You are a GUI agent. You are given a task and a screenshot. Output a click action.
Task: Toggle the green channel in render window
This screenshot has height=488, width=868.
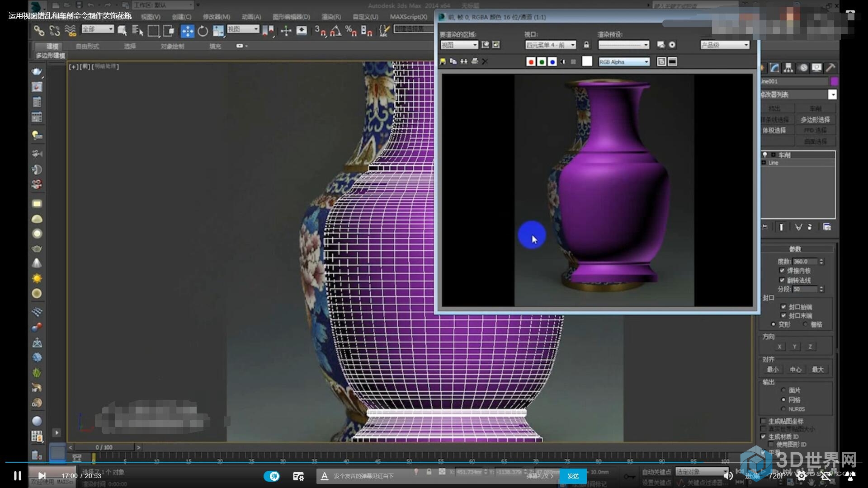click(542, 62)
